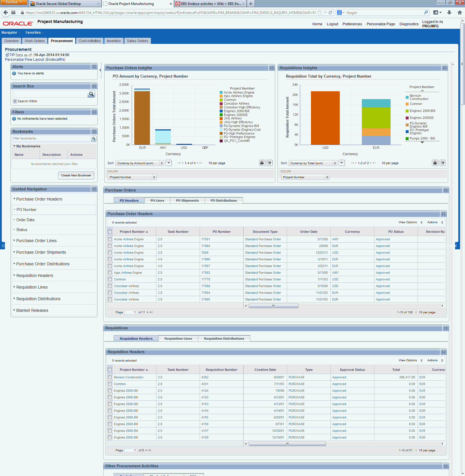
Task: Check the PO 17561 row
Action: tap(110, 239)
